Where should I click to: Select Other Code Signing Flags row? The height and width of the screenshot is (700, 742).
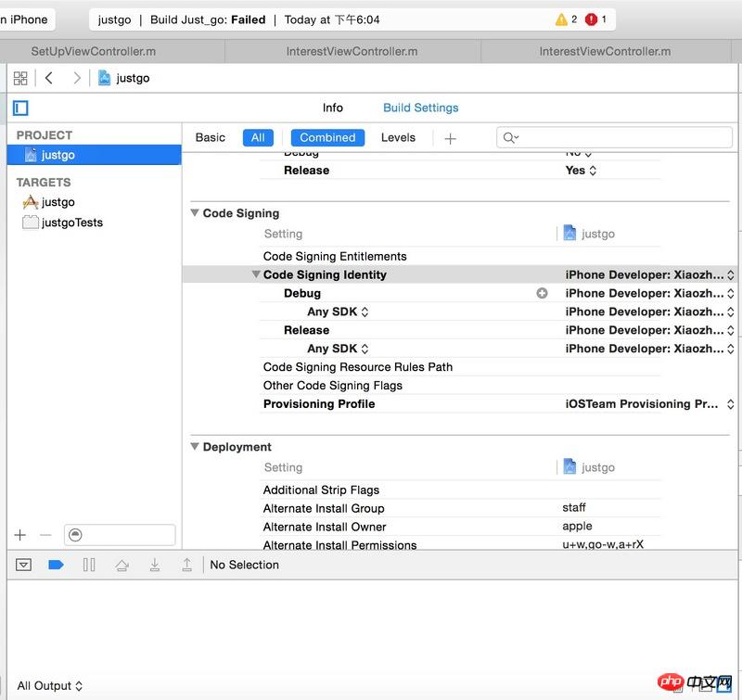460,386
